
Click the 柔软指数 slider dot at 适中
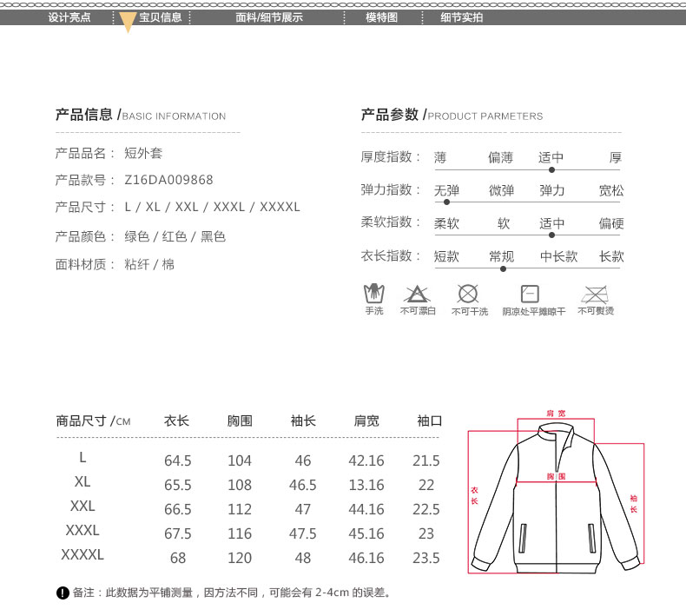[x=551, y=235]
